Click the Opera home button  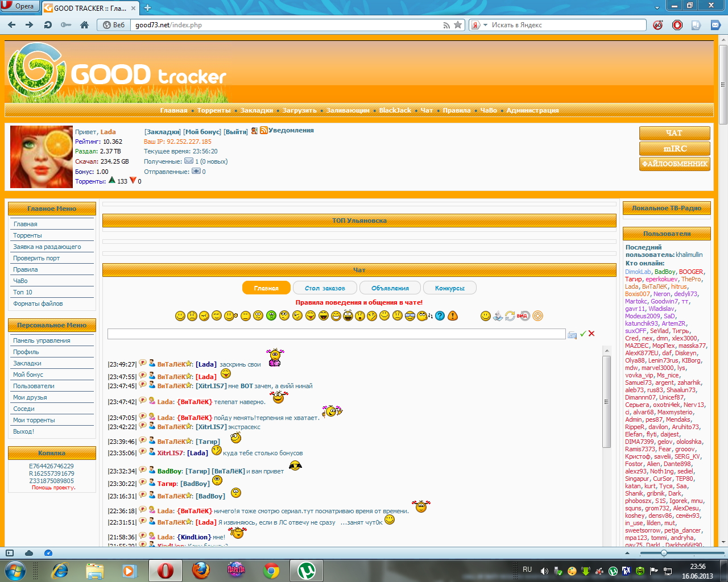[84, 25]
